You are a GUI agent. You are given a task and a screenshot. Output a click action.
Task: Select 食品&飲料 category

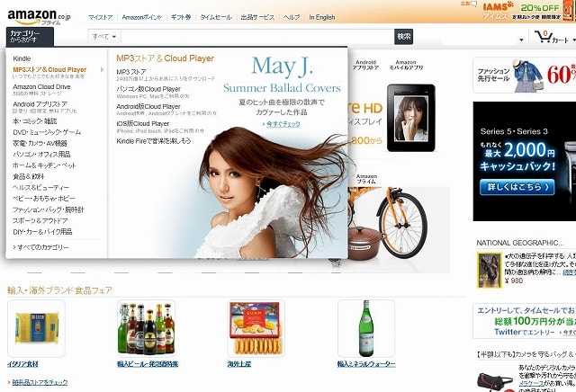(x=28, y=176)
